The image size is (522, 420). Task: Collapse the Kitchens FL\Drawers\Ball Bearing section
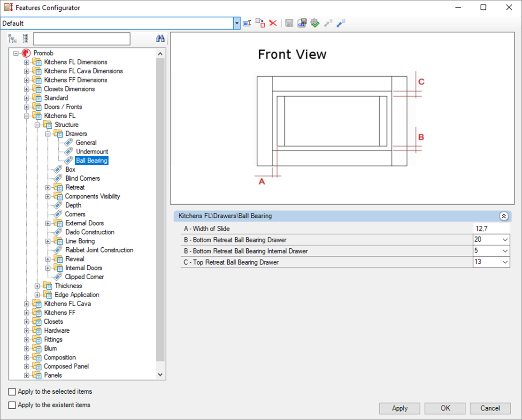[504, 216]
